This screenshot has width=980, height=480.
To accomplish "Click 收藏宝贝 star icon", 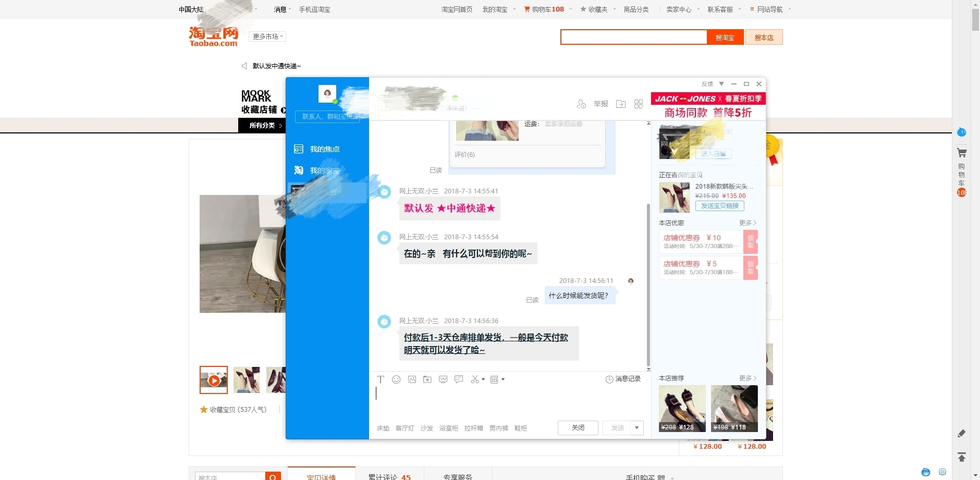I will 204,410.
